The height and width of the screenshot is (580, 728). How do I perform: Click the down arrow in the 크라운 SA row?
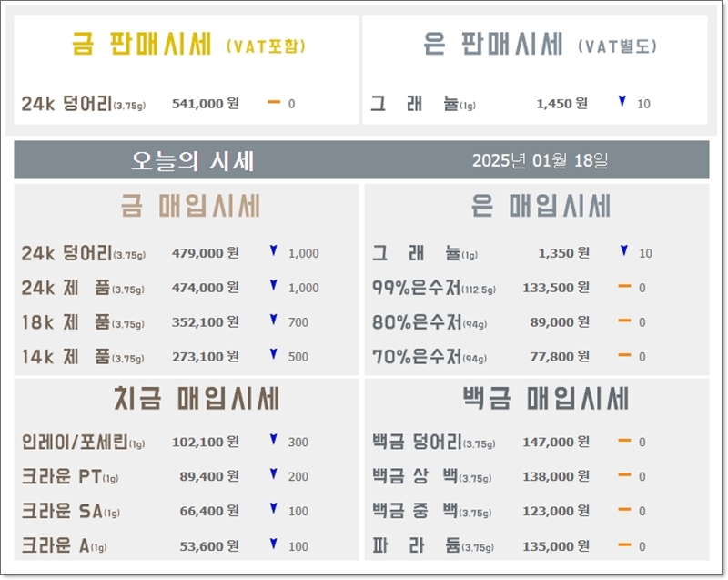274,508
